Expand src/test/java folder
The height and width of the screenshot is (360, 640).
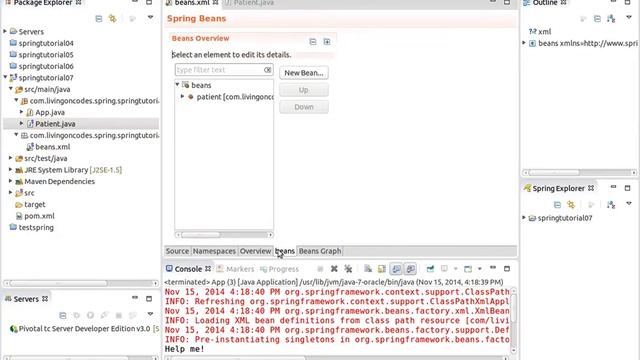(x=11, y=158)
